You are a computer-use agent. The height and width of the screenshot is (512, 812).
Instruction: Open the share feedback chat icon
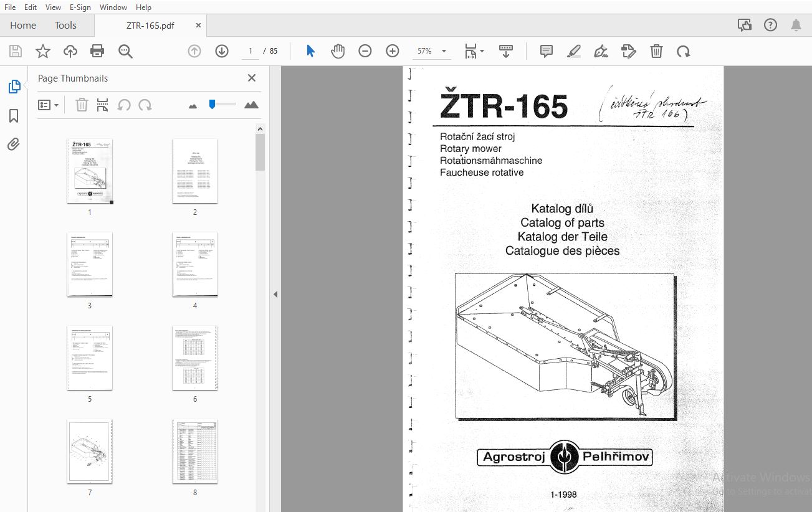tap(744, 26)
